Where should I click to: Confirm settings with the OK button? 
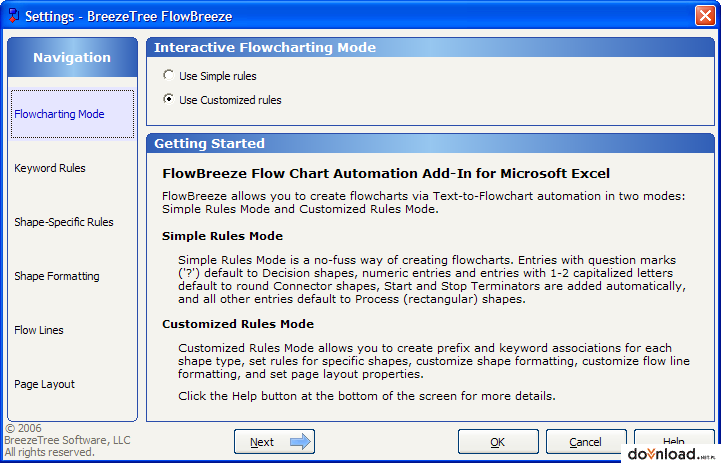point(498,442)
